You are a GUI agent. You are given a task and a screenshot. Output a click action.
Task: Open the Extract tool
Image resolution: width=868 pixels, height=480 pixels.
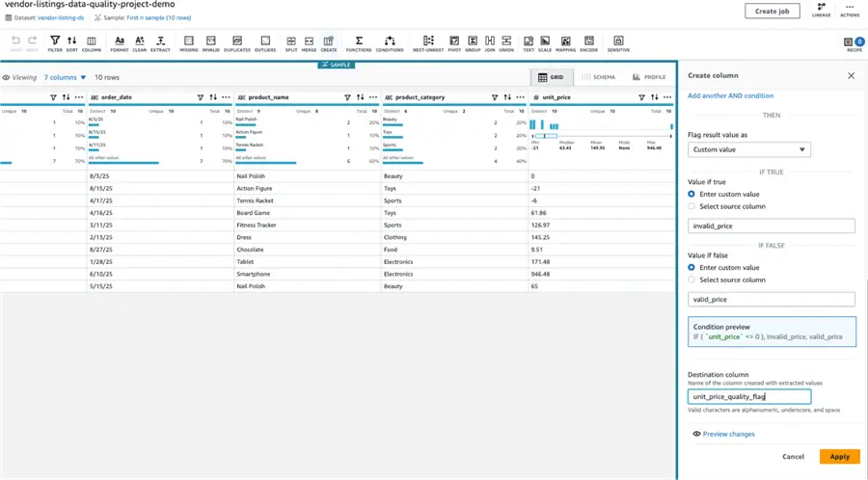tap(160, 43)
